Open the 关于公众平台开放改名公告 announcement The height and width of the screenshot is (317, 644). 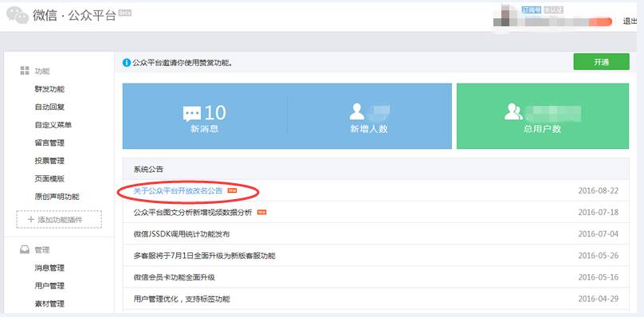178,190
